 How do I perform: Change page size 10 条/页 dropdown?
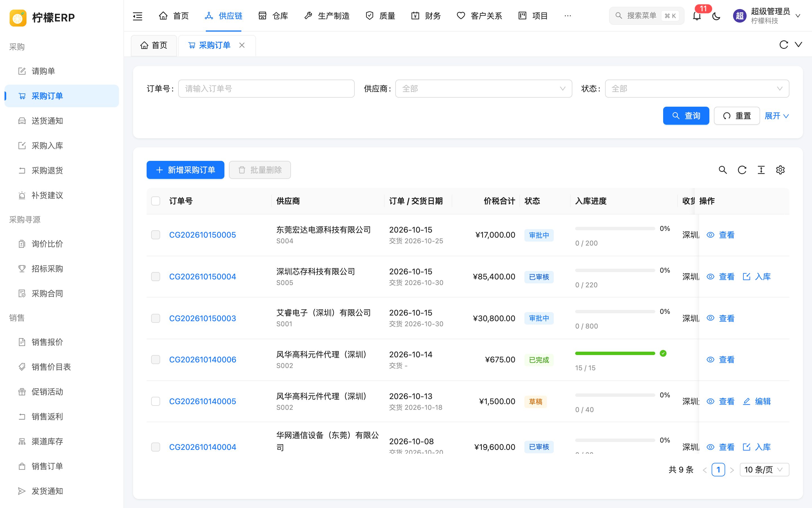(x=764, y=470)
